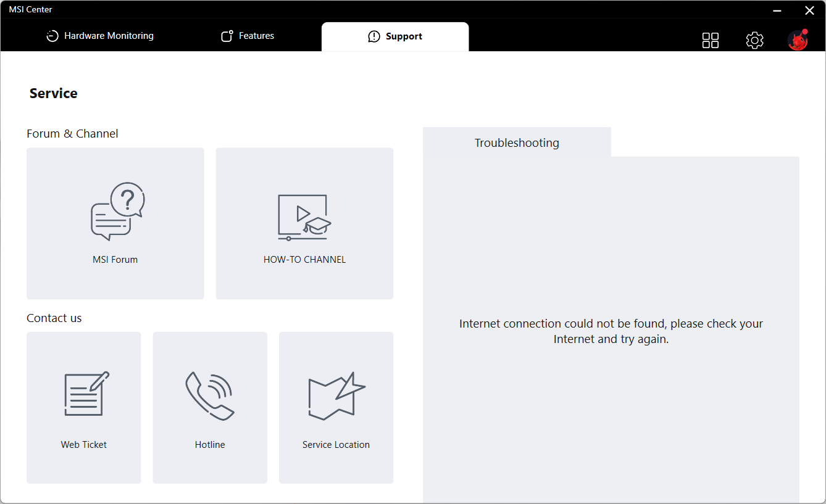Switch to the Hardware Monitoring tab
The image size is (826, 504).
(100, 36)
